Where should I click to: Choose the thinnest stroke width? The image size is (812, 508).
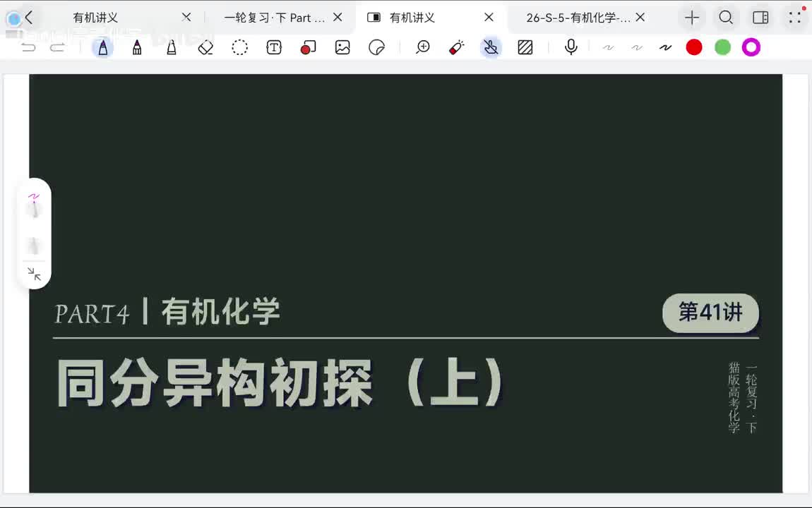[608, 47]
